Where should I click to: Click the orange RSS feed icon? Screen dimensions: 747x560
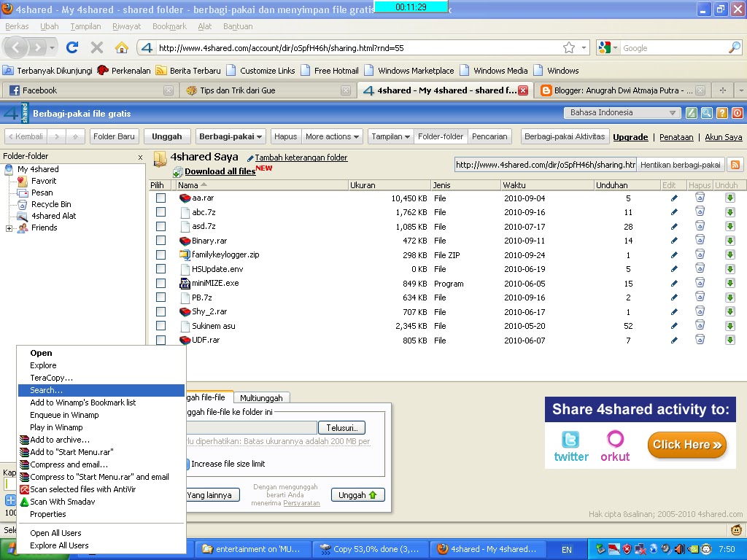tap(735, 165)
